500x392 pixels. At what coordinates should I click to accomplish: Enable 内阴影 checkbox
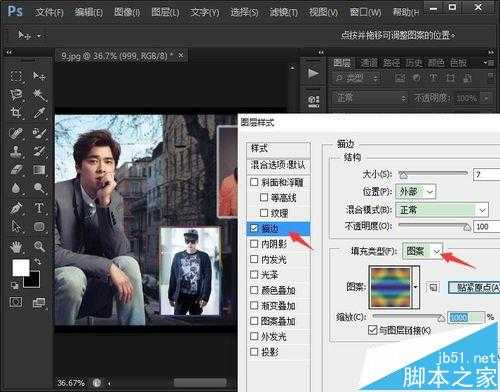click(x=254, y=244)
